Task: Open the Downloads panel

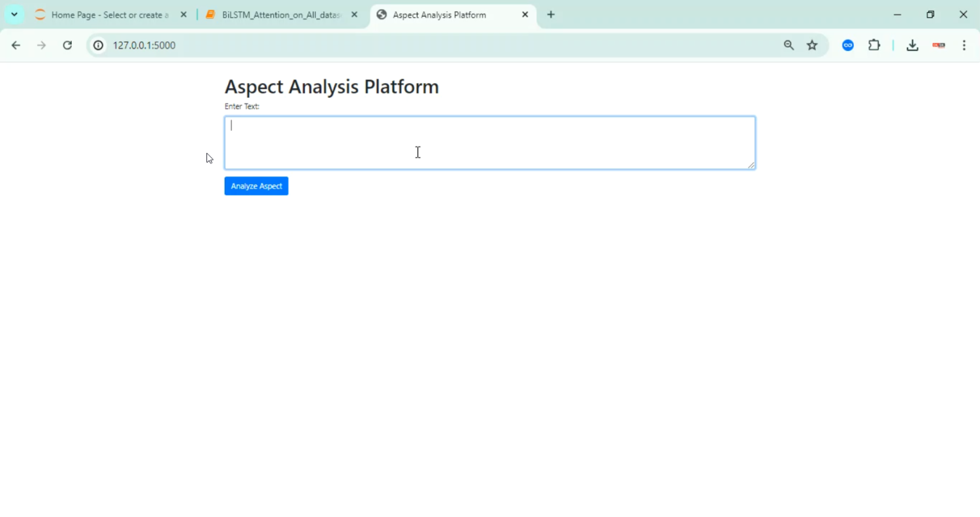Action: pos(913,45)
